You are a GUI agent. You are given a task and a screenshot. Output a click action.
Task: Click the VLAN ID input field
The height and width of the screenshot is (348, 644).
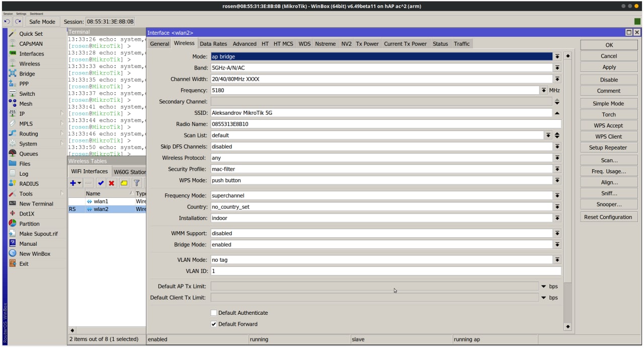(x=385, y=271)
